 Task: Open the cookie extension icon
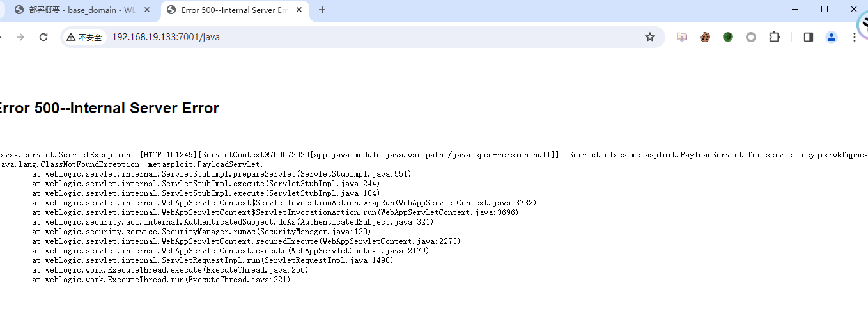click(x=705, y=37)
